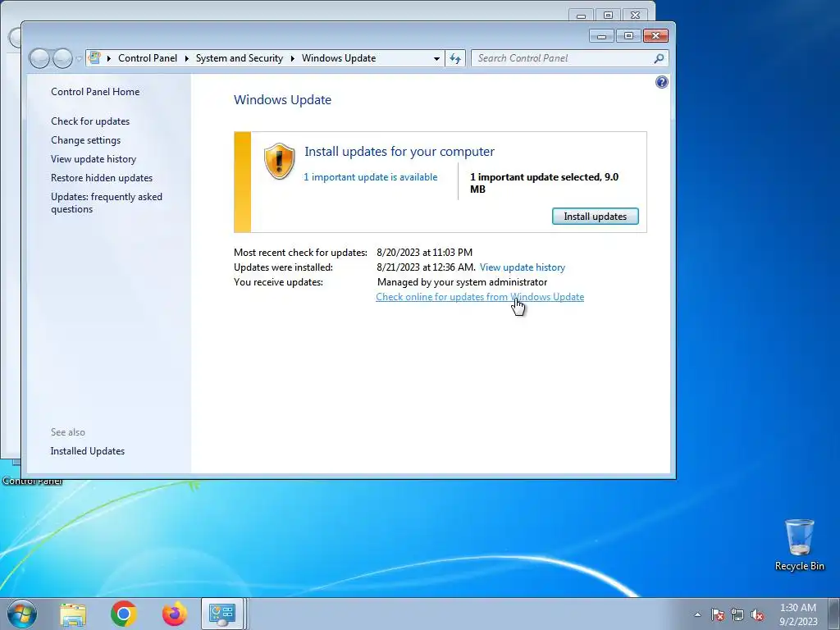Focus the Search Control Panel field
Viewport: 840px width, 630px height.
pos(569,58)
